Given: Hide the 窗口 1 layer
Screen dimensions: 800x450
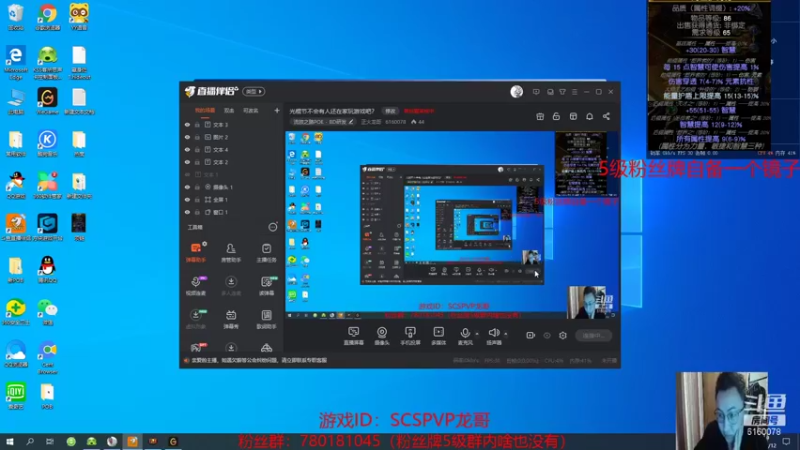Looking at the screenshot, I should click(187, 212).
